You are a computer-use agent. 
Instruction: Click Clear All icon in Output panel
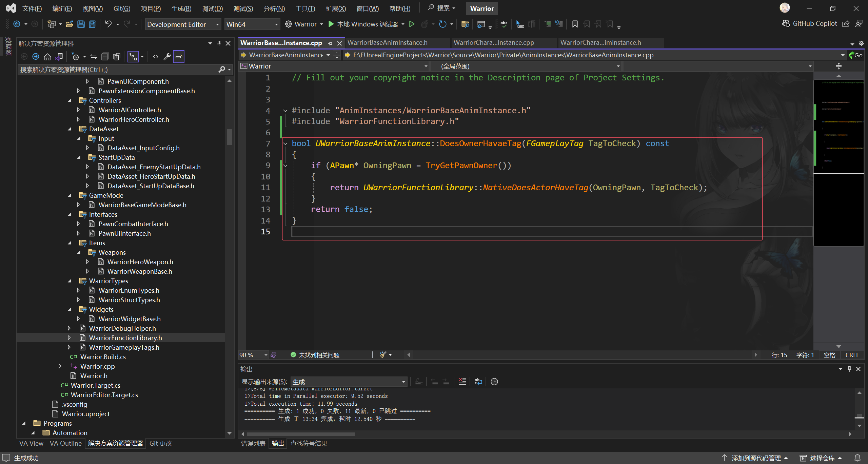[x=462, y=382]
